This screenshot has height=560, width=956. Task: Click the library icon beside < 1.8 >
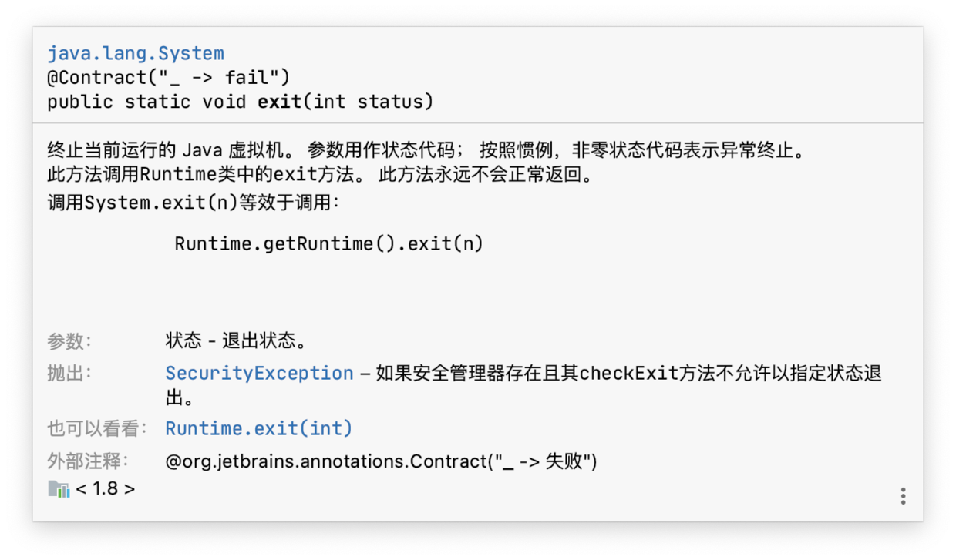pyautogui.click(x=59, y=488)
